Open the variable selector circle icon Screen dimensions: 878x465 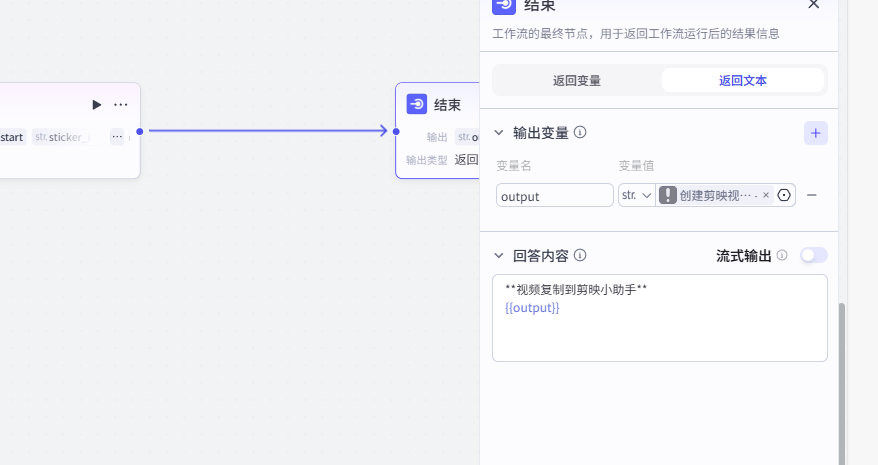pos(784,195)
